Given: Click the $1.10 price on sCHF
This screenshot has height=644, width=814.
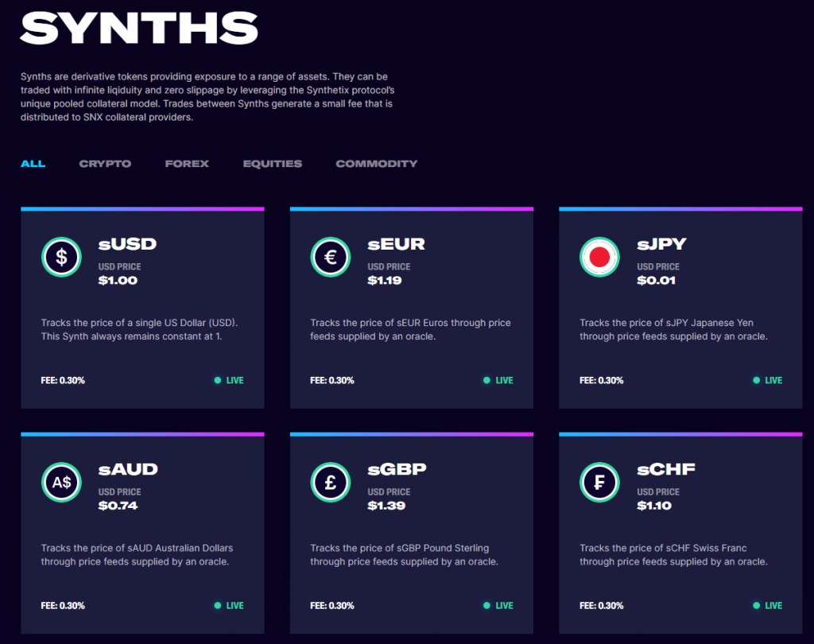Looking at the screenshot, I should point(654,506).
